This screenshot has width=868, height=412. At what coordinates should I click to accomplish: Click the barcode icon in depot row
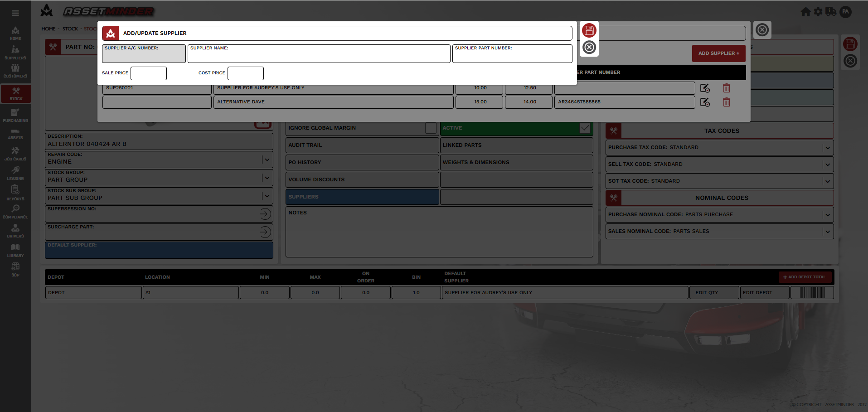pyautogui.click(x=812, y=293)
